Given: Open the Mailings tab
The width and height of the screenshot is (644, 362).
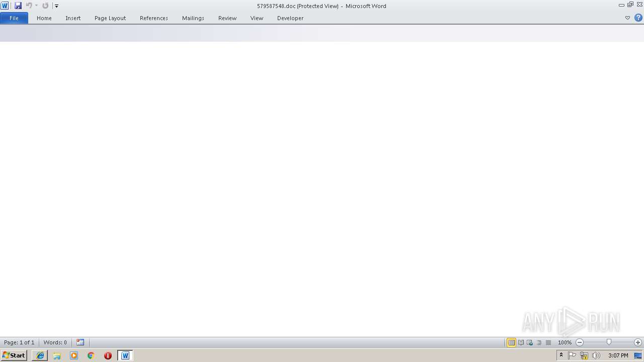Looking at the screenshot, I should (193, 18).
